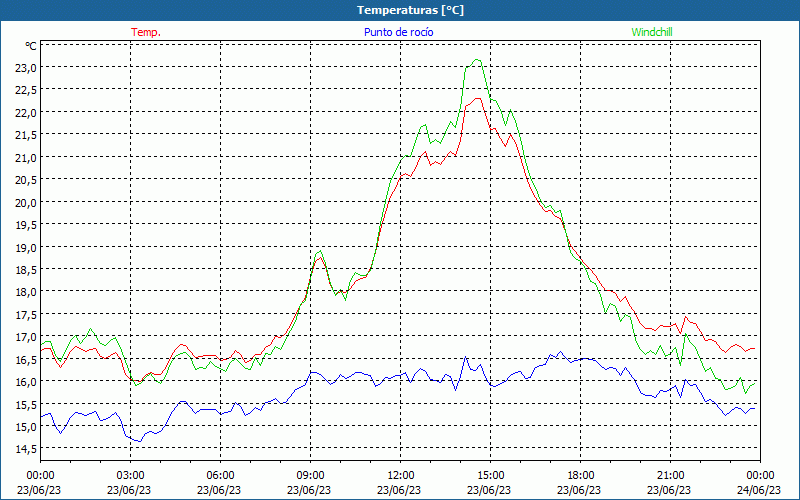Select the 14,5 y-axis tick label
This screenshot has width=800, height=500.
pyautogui.click(x=26, y=448)
